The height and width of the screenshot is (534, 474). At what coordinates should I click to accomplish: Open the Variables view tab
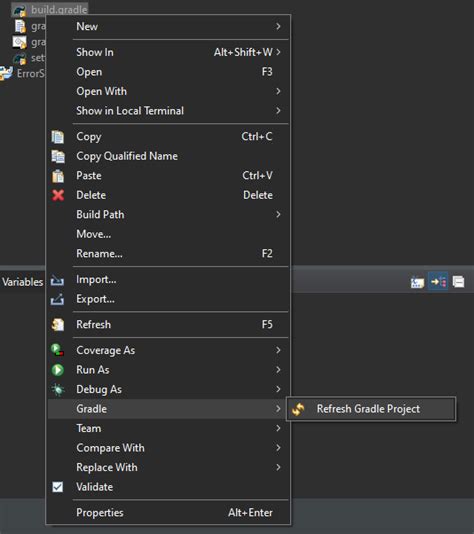click(x=22, y=282)
